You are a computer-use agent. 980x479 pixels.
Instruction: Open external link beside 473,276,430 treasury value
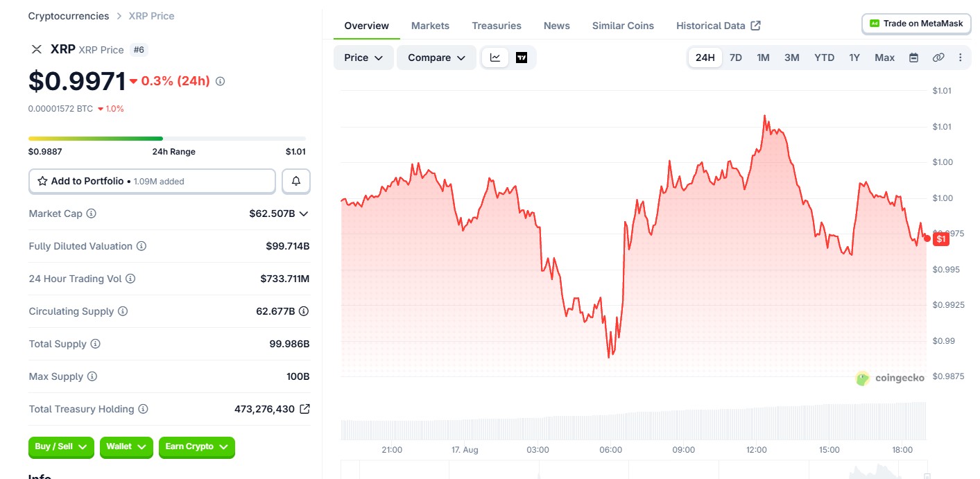coord(304,409)
